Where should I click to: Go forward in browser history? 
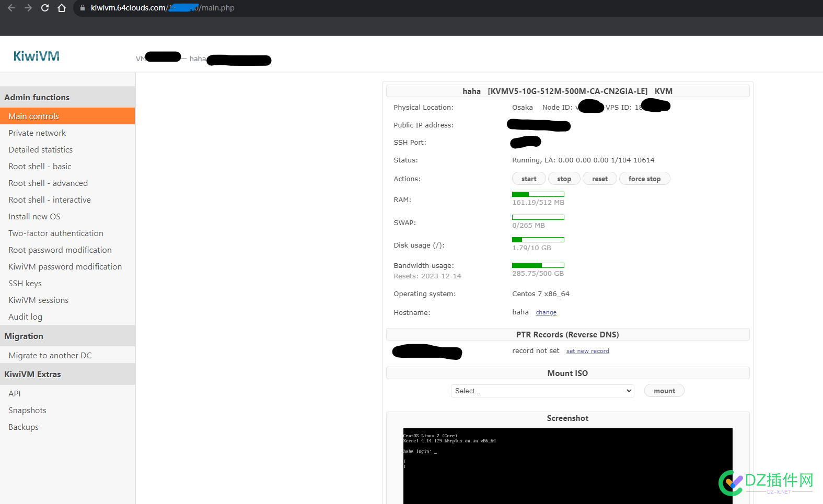[x=28, y=8]
